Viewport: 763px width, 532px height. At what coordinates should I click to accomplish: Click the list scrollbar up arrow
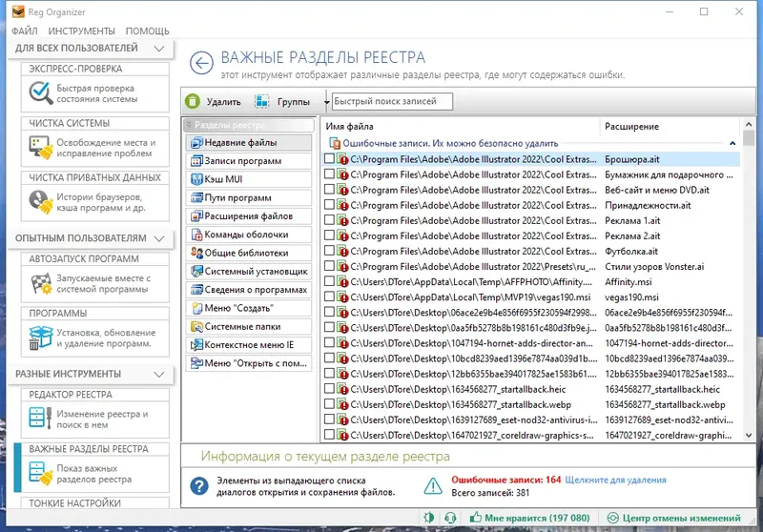click(x=749, y=125)
